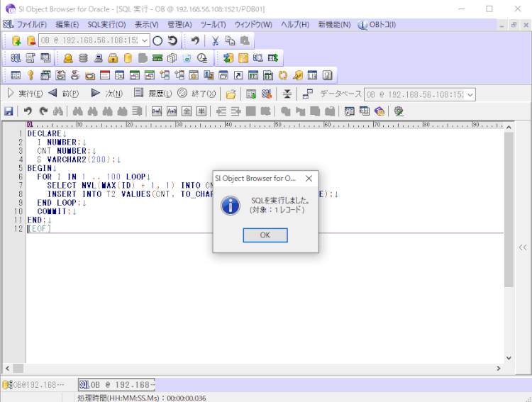Open the 編集(E) menu

coord(67,25)
